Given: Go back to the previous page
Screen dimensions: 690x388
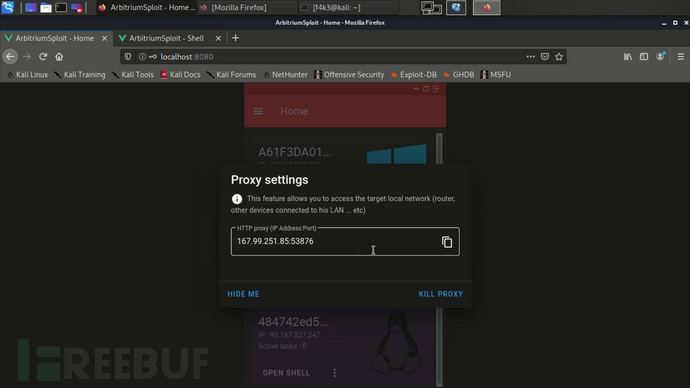Looking at the screenshot, I should 10,57.
